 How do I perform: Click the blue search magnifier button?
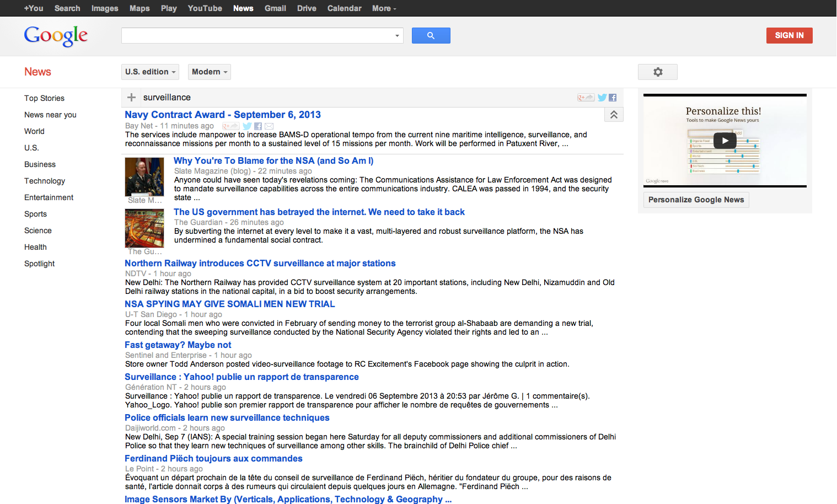(x=431, y=35)
